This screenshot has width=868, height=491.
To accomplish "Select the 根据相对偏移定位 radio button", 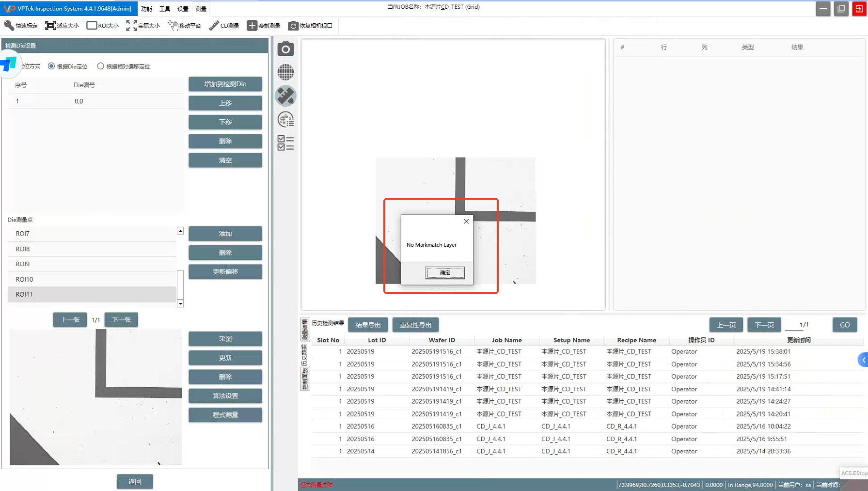I will click(101, 66).
